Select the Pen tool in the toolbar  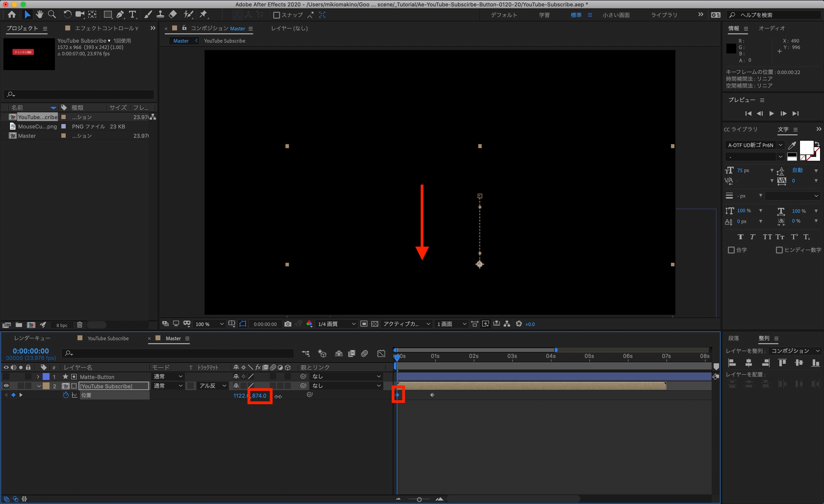point(120,14)
